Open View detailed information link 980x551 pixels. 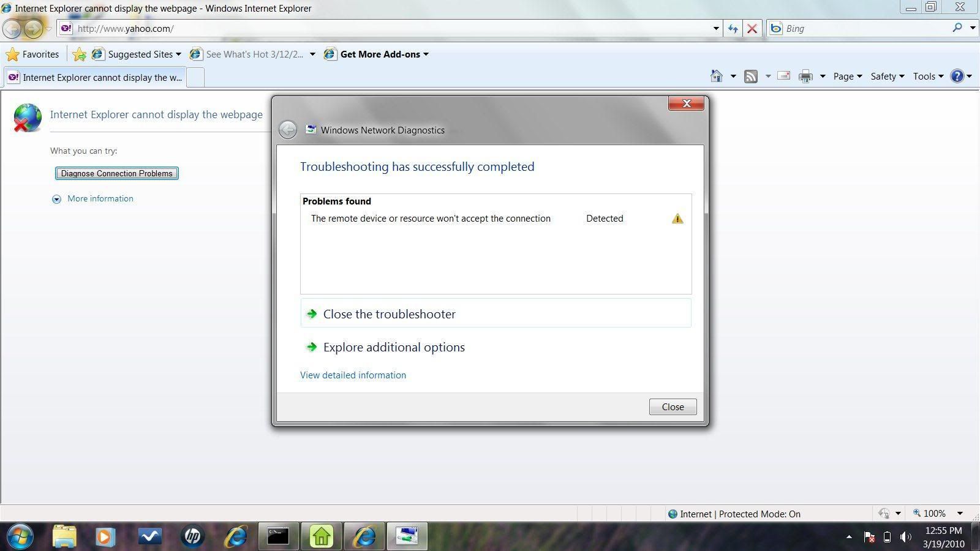click(x=353, y=375)
